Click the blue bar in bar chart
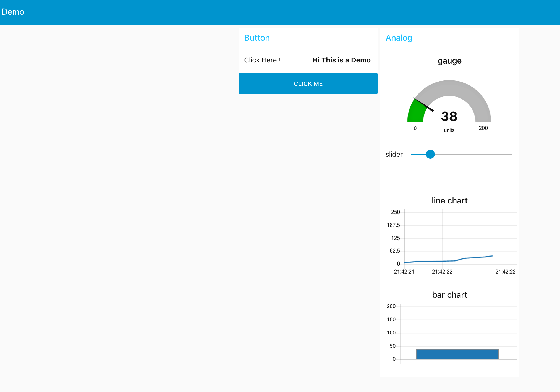This screenshot has height=392, width=560. point(457,354)
